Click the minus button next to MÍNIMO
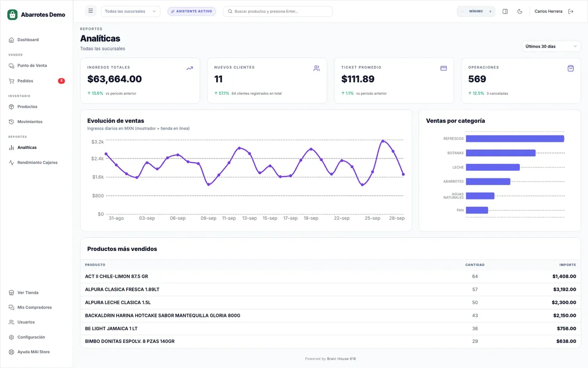The image size is (588, 368). pos(462,11)
